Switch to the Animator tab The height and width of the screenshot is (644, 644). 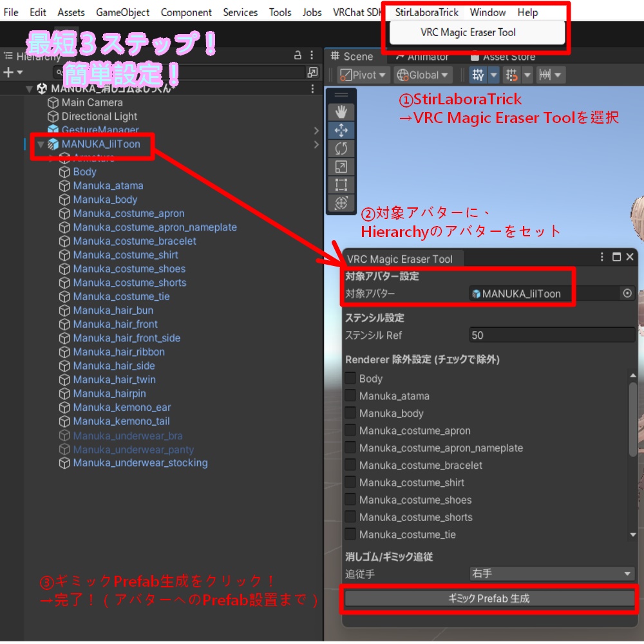pyautogui.click(x=425, y=57)
